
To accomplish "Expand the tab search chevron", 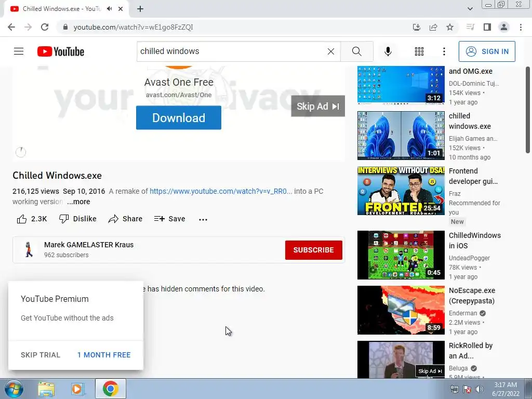I will click(x=470, y=9).
